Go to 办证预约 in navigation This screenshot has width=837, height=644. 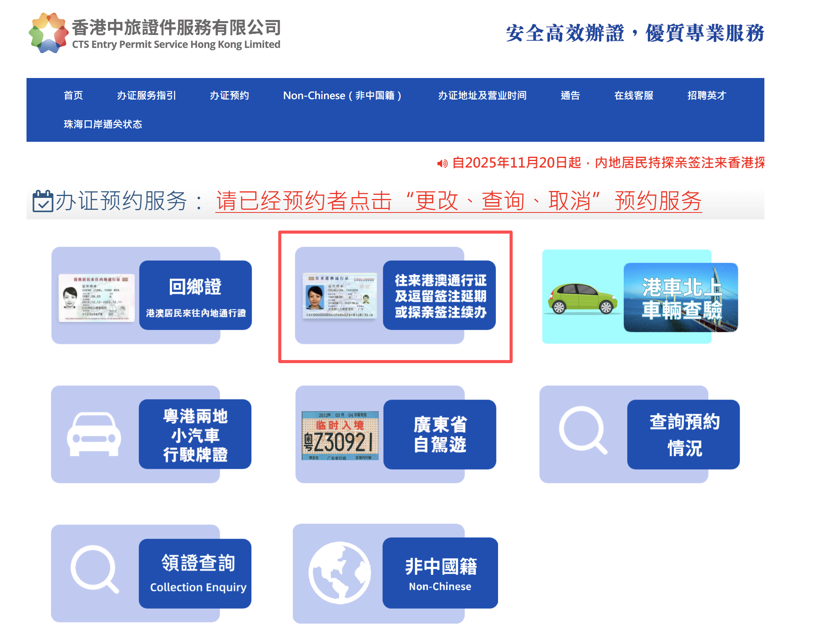(229, 95)
